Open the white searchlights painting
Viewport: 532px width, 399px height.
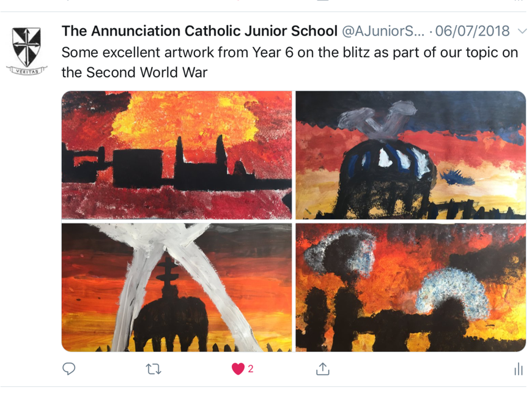coord(177,287)
